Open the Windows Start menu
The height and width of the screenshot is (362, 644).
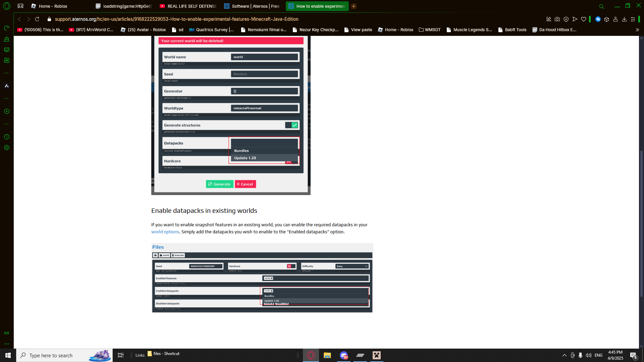pos(8,355)
